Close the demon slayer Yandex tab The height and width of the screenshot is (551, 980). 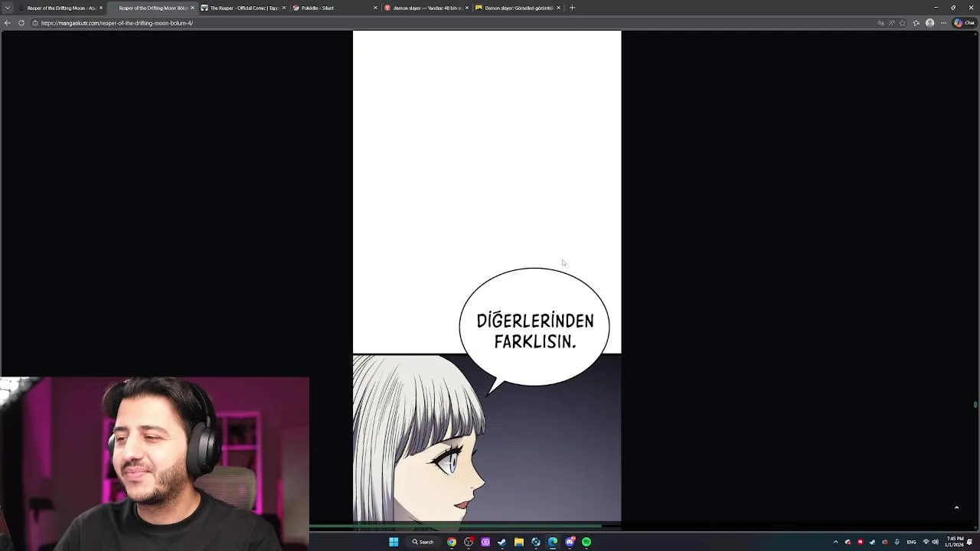coord(467,8)
